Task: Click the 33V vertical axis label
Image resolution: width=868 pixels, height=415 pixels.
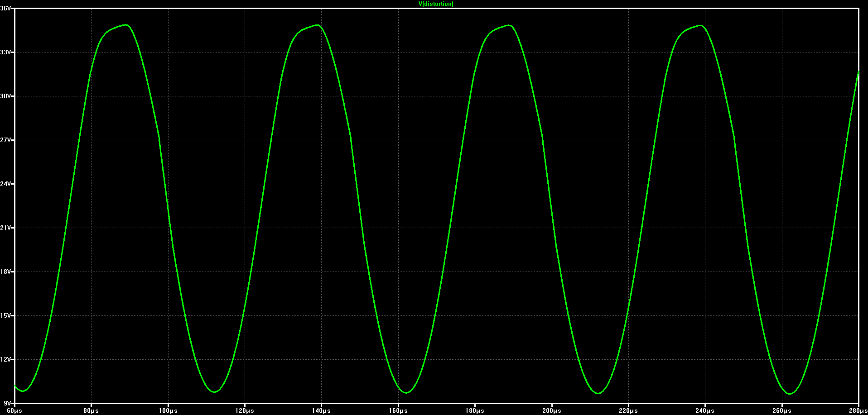Action: point(5,52)
